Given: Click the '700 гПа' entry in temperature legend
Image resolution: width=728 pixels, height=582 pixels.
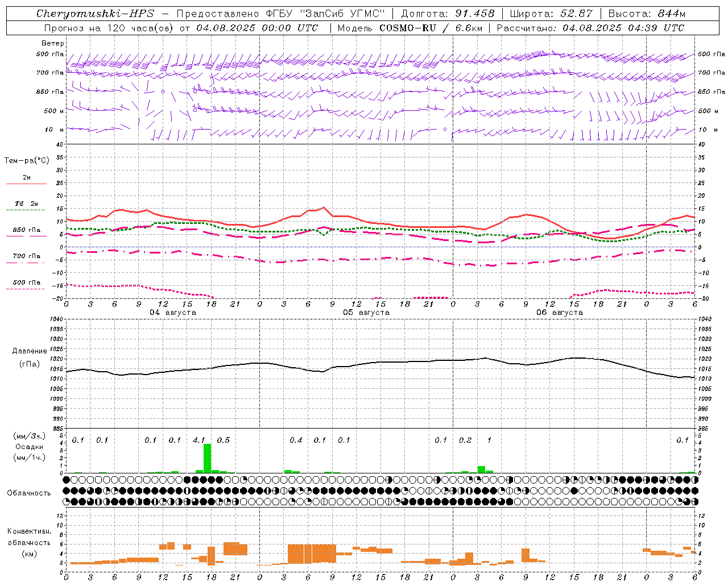Looking at the screenshot, I should point(26,256).
